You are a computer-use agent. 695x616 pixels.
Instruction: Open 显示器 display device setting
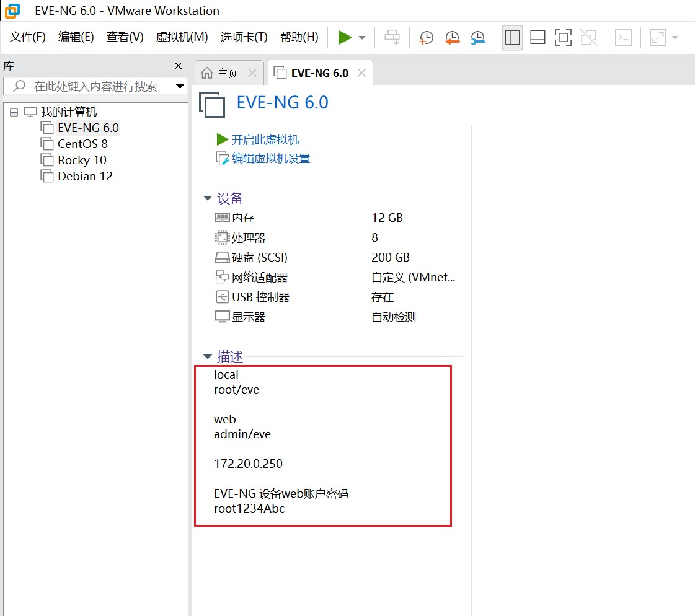pos(249,317)
